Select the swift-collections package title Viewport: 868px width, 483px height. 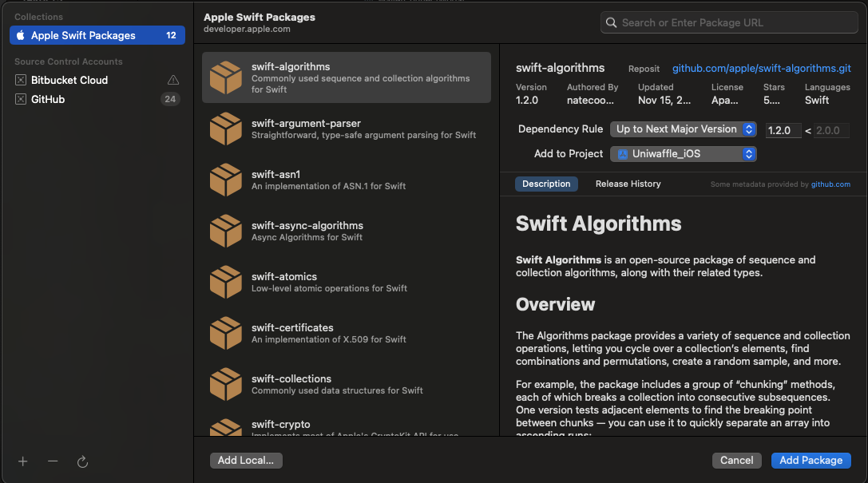[291, 378]
